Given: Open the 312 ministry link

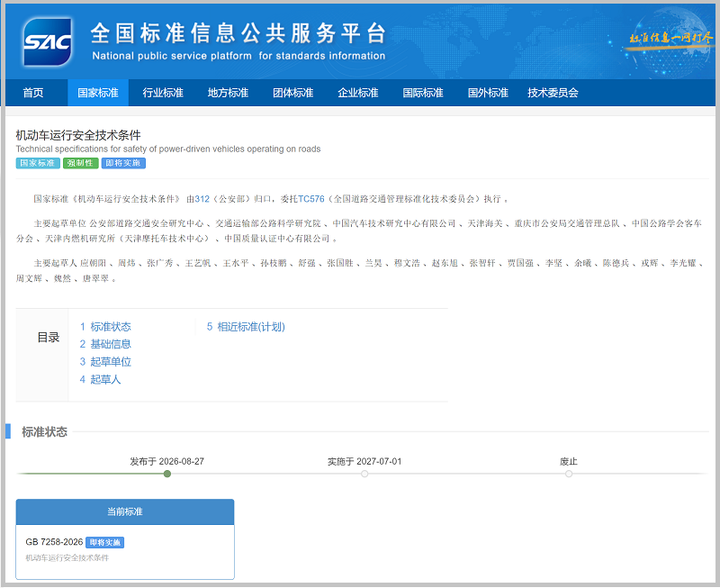Looking at the screenshot, I should (x=202, y=199).
